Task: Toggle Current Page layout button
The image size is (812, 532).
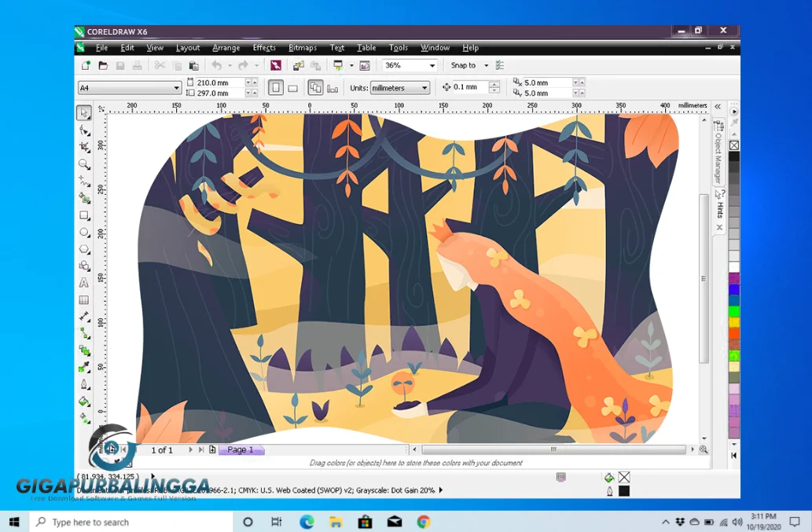Action: point(333,88)
